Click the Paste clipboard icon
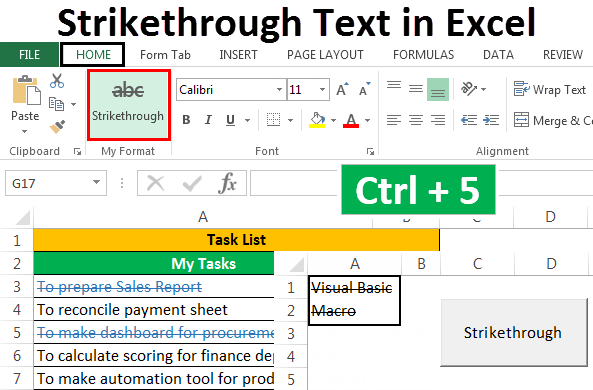 26,90
